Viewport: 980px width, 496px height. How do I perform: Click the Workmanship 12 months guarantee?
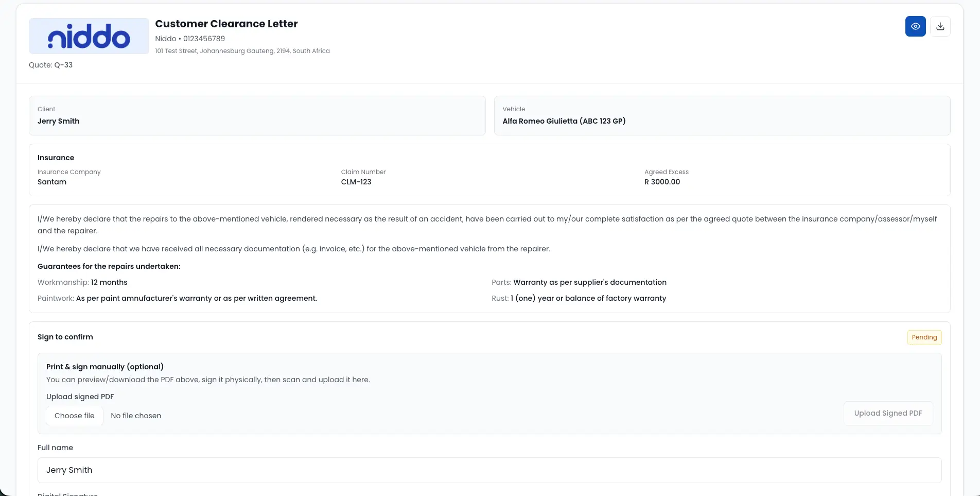point(82,282)
